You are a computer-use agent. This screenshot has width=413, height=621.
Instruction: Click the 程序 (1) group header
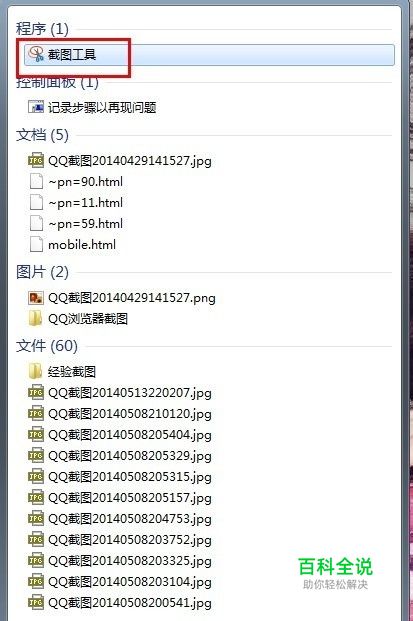click(x=42, y=29)
